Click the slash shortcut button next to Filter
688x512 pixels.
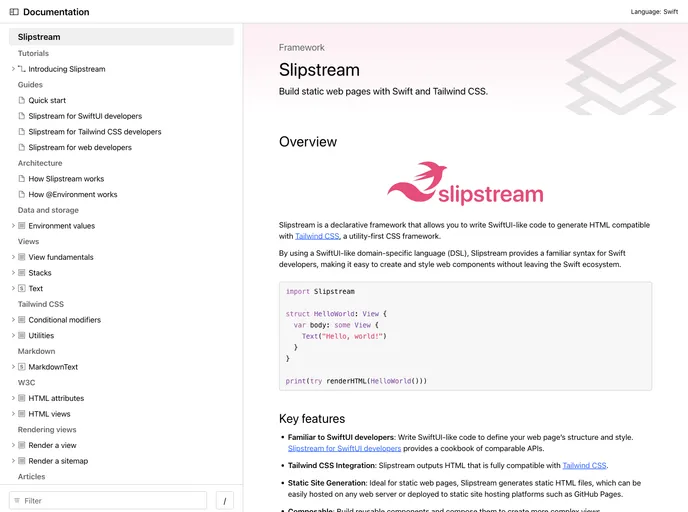225,501
